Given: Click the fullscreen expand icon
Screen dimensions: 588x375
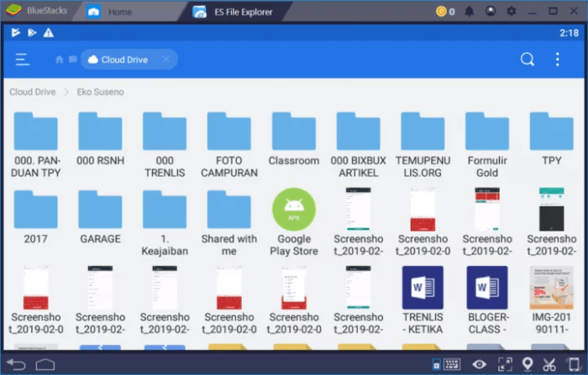Looking at the screenshot, I should coord(505,364).
